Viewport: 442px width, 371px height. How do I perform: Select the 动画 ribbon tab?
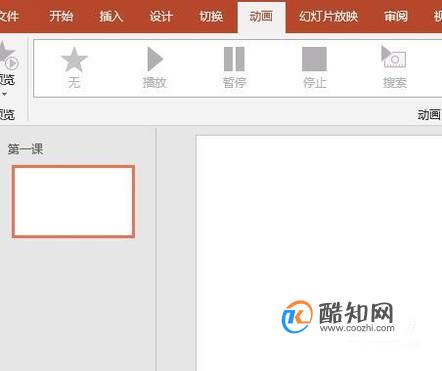click(x=261, y=17)
